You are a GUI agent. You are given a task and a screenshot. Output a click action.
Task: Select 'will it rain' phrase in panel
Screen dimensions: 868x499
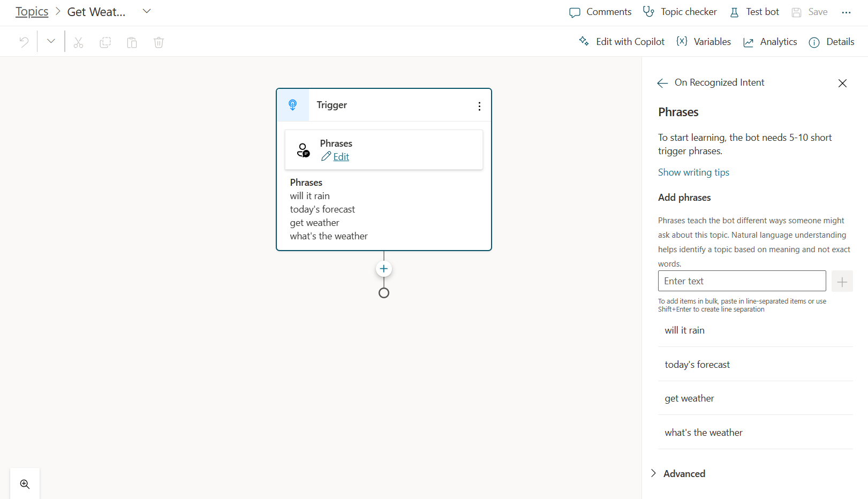(755, 330)
